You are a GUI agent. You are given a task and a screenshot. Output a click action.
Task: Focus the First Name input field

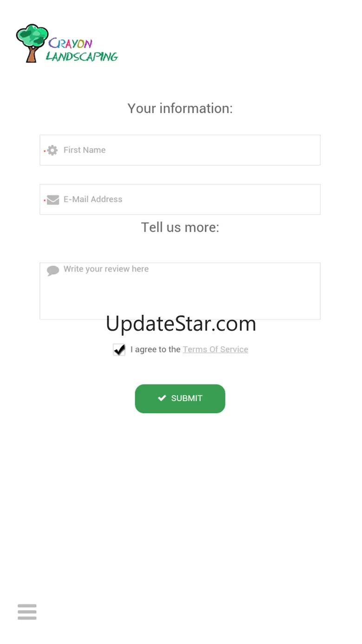coord(180,150)
